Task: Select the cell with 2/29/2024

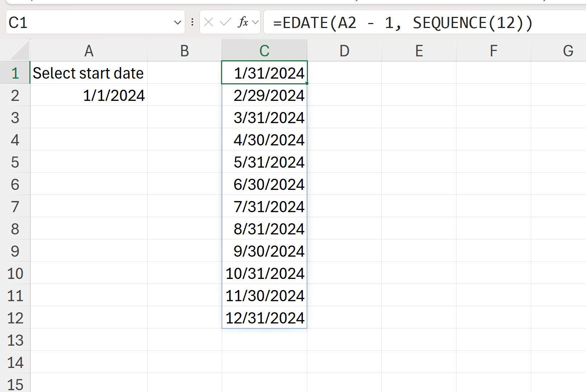Action: coord(264,95)
